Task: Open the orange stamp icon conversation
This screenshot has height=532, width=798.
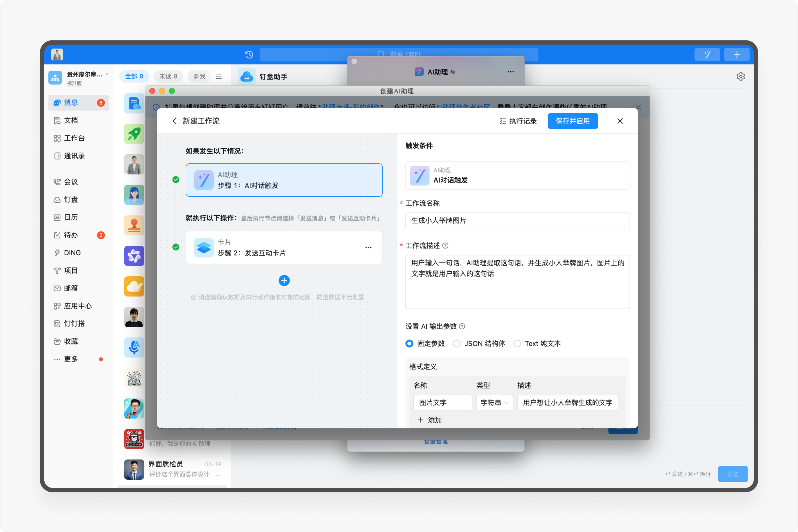Action: click(134, 225)
